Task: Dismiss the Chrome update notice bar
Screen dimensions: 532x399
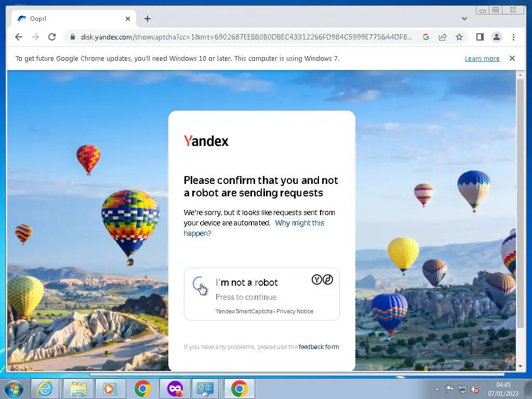Action: (x=512, y=58)
